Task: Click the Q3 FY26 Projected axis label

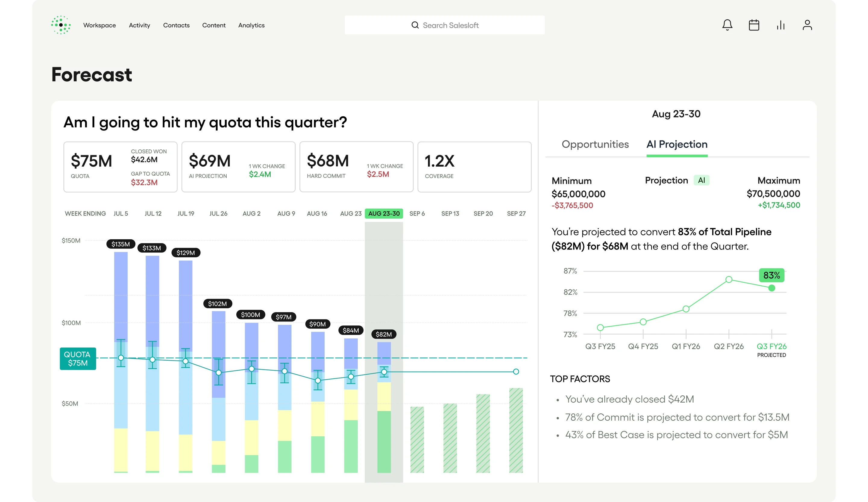Action: coord(772,350)
